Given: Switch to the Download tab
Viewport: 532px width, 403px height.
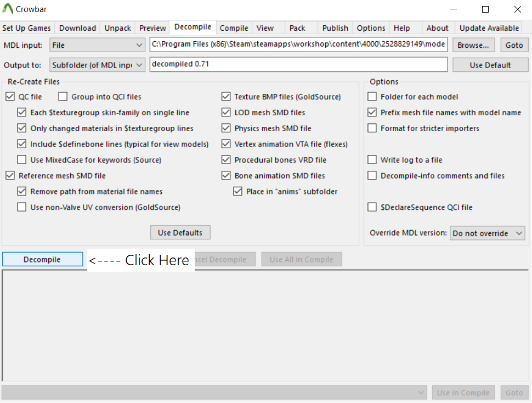Looking at the screenshot, I should 77,28.
